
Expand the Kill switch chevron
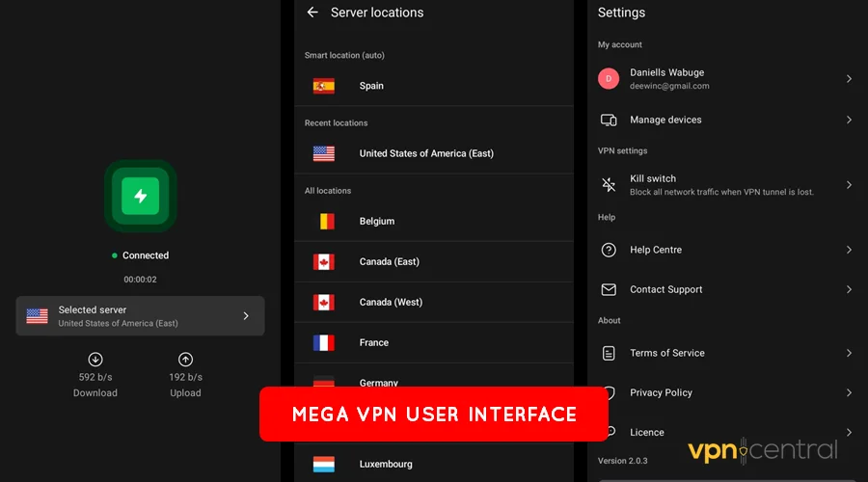849,185
